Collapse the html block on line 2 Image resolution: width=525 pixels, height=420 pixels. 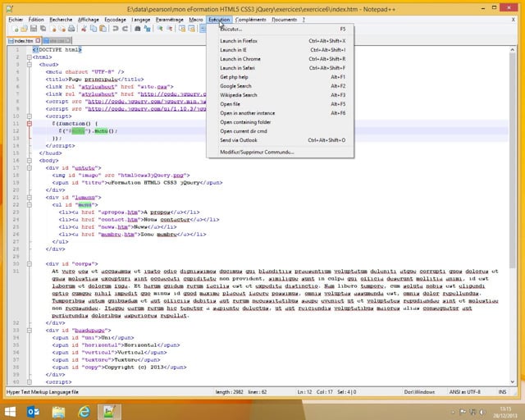click(30, 57)
